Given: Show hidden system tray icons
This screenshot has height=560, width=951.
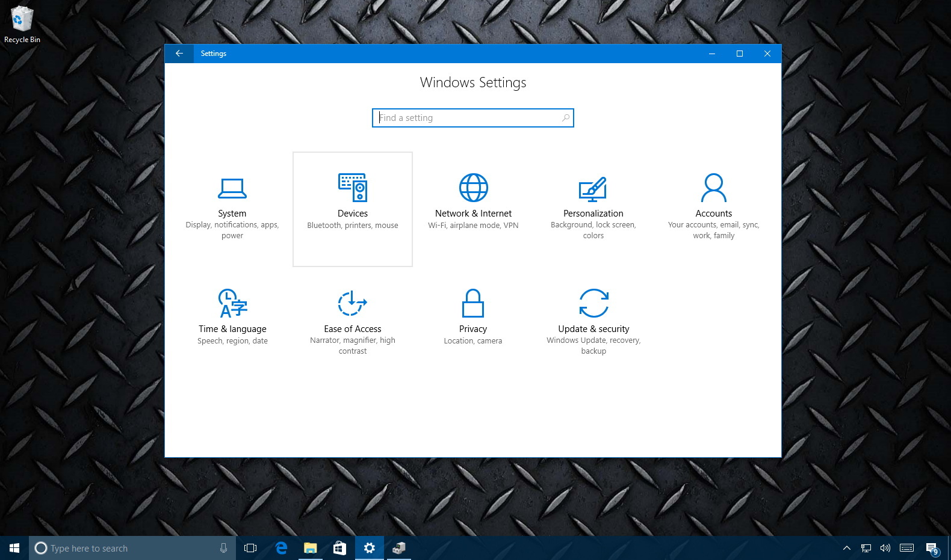Looking at the screenshot, I should coord(847,548).
